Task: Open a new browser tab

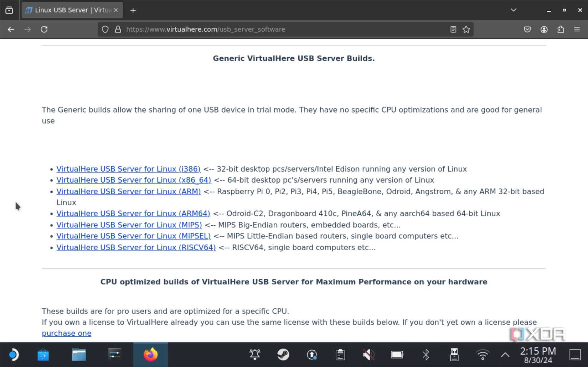Action: pos(133,10)
